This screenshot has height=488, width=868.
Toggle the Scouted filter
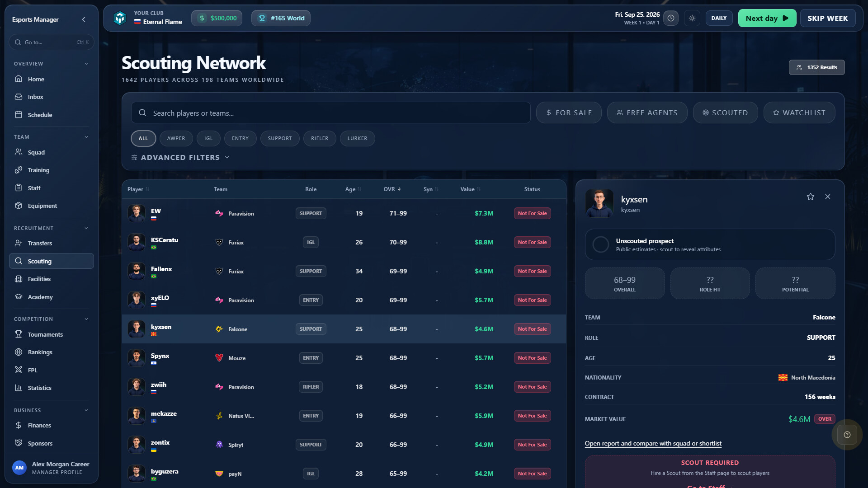point(725,113)
